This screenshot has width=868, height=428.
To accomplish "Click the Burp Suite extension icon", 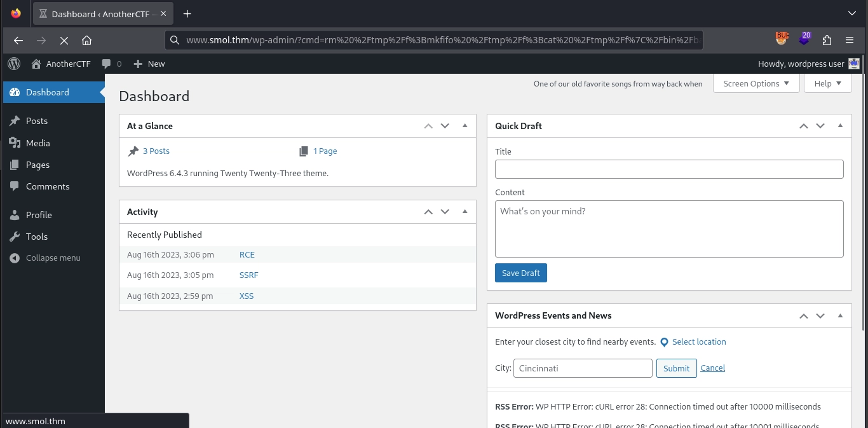I will tap(782, 39).
